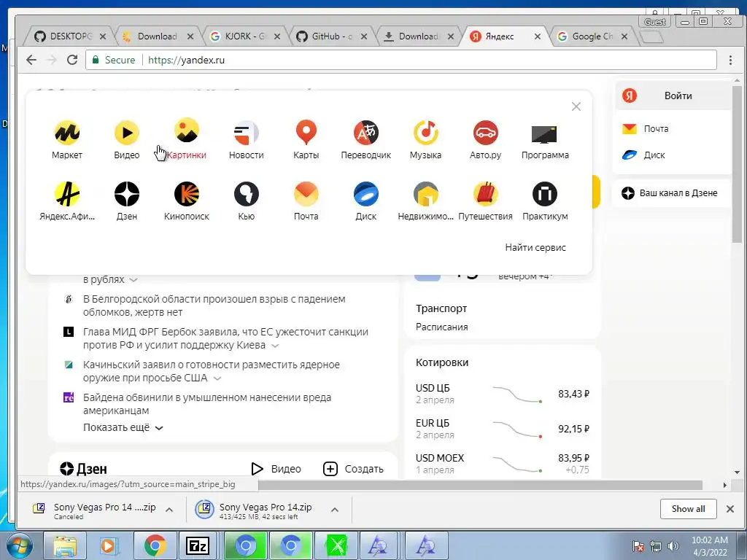This screenshot has width=747, height=560.
Task: Expand the Бербок news item chevron
Action: [x=275, y=346]
